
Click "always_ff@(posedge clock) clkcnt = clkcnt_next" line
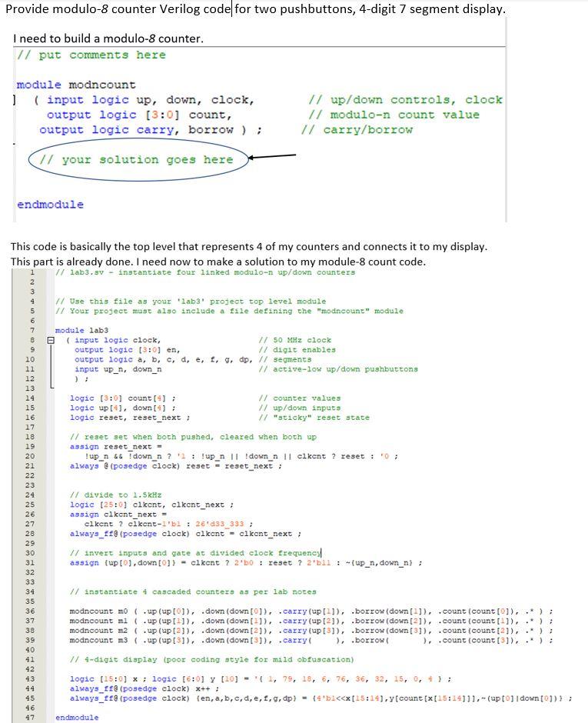tap(185, 534)
